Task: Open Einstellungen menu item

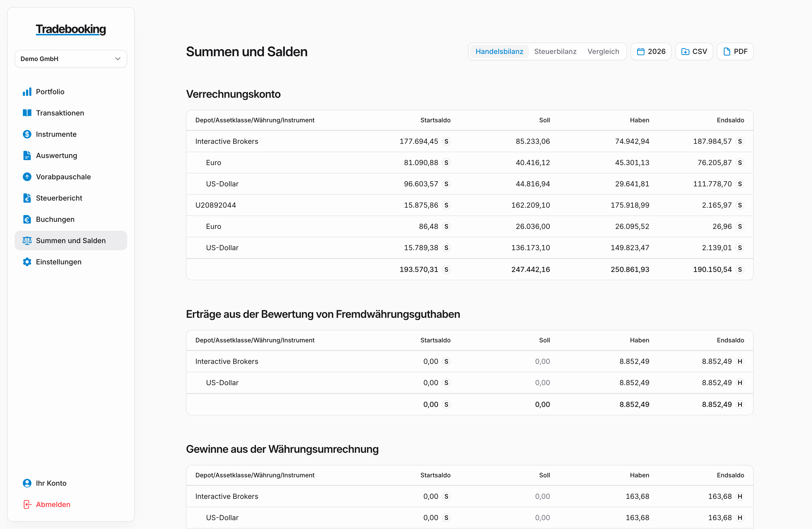Action: (x=71, y=262)
